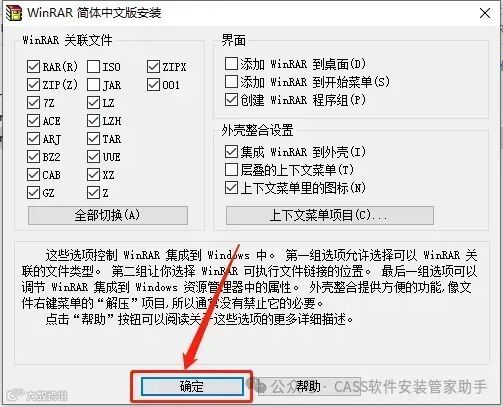Viewport: 503px width, 407px height.
Task: Confirm installation with 确定 button
Action: point(192,386)
